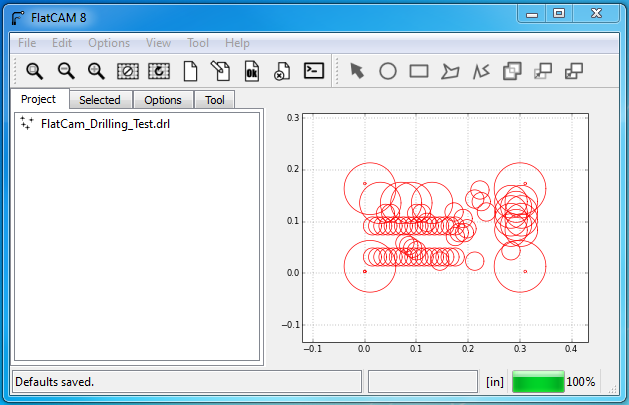Click the Zoom In magnifier icon
This screenshot has height=405, width=629.
97,71
